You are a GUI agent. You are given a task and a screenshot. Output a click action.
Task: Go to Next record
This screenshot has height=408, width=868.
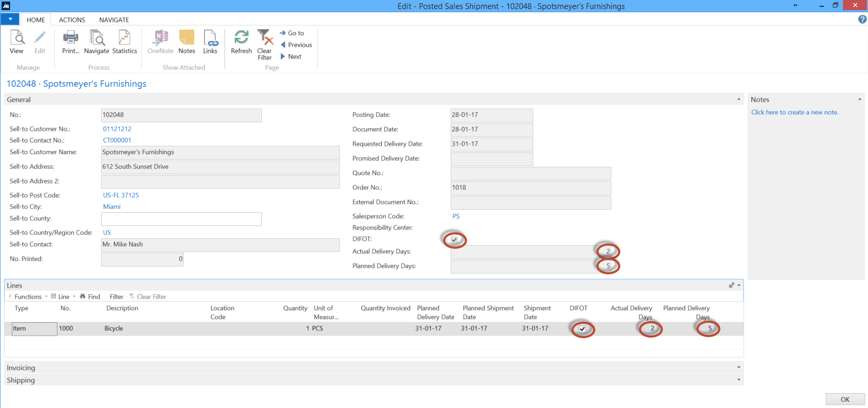tap(291, 56)
